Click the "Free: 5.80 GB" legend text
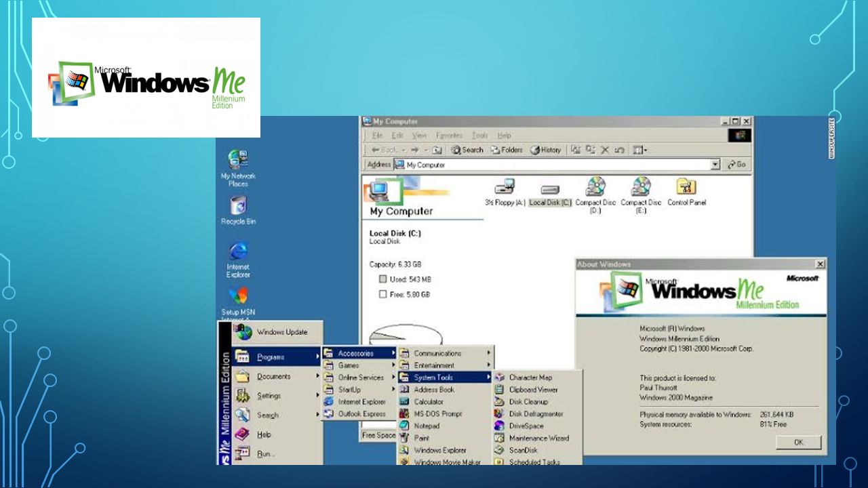This screenshot has width=868, height=488. coord(410,295)
